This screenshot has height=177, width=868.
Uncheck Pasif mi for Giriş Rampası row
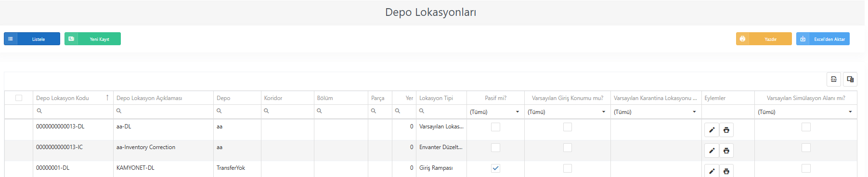pos(495,168)
